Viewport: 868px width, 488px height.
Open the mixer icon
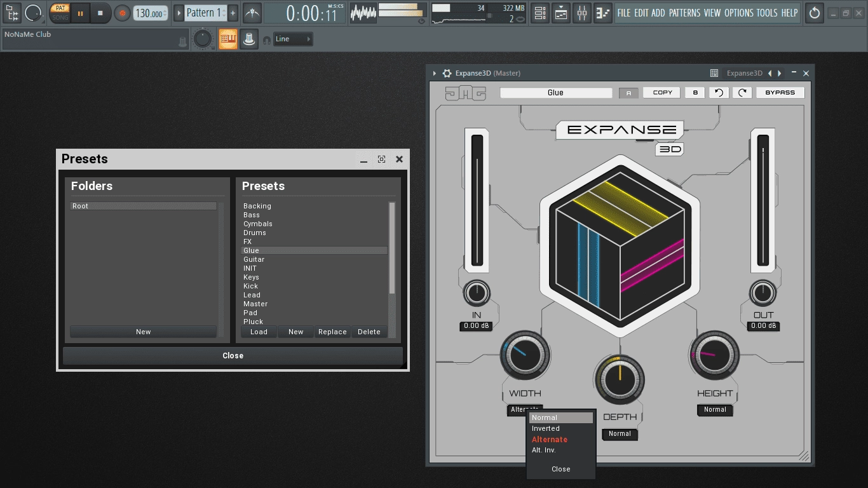(582, 13)
